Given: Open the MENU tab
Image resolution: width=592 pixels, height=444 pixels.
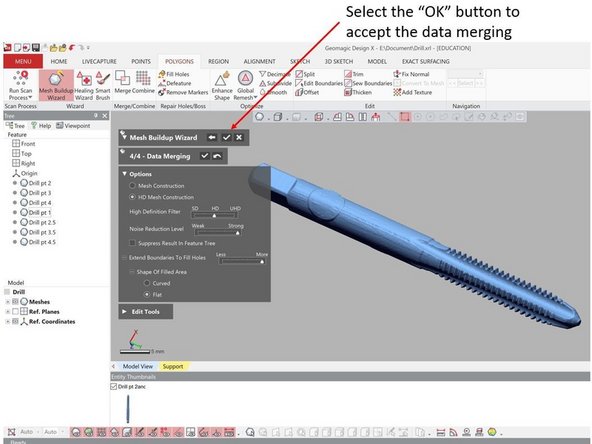Looking at the screenshot, I should click(x=23, y=61).
